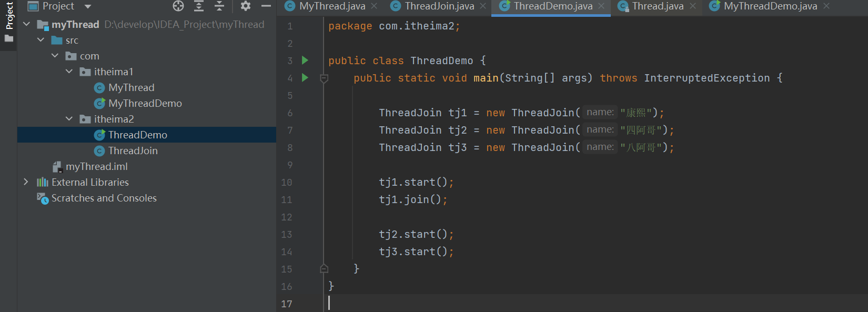Select MyThread class in project tree
868x312 pixels.
132,87
